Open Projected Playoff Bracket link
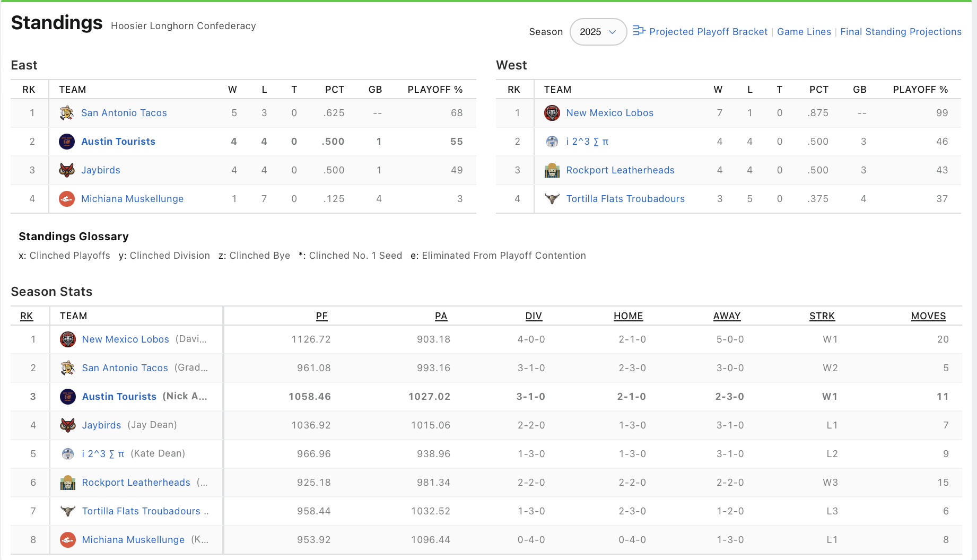Viewport: 977px width, 560px height. pos(708,32)
